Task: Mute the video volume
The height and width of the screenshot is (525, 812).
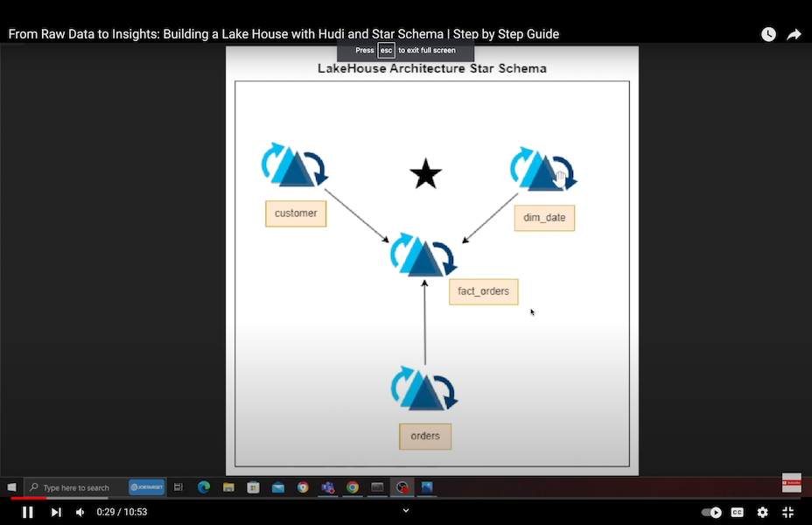Action: tap(80, 512)
